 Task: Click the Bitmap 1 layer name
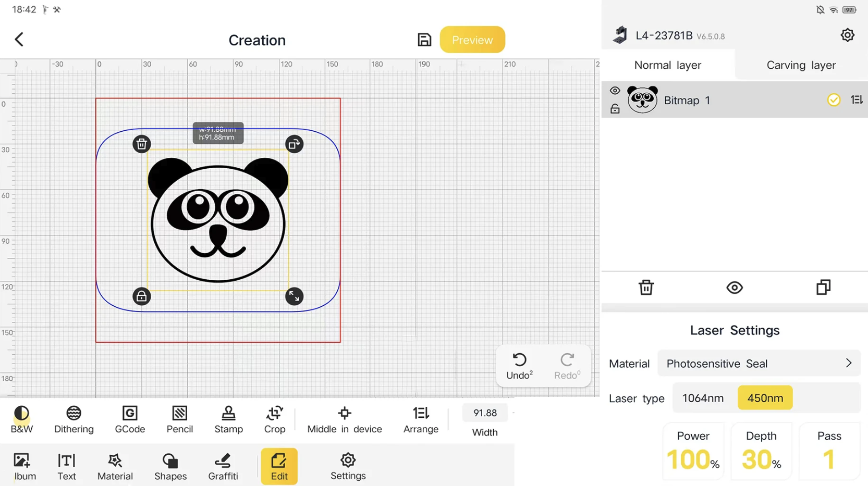(x=687, y=100)
